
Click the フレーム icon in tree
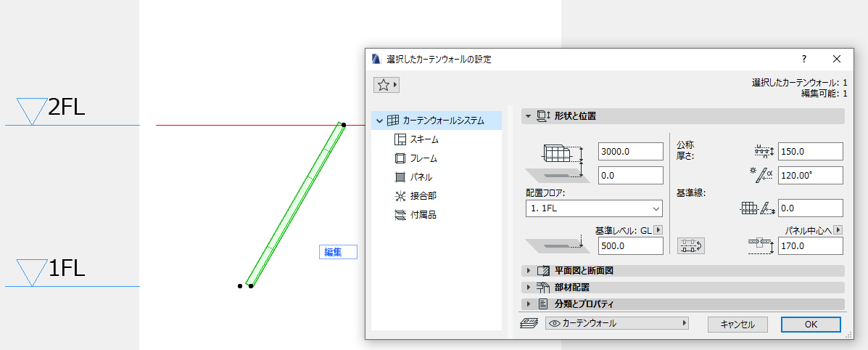400,158
